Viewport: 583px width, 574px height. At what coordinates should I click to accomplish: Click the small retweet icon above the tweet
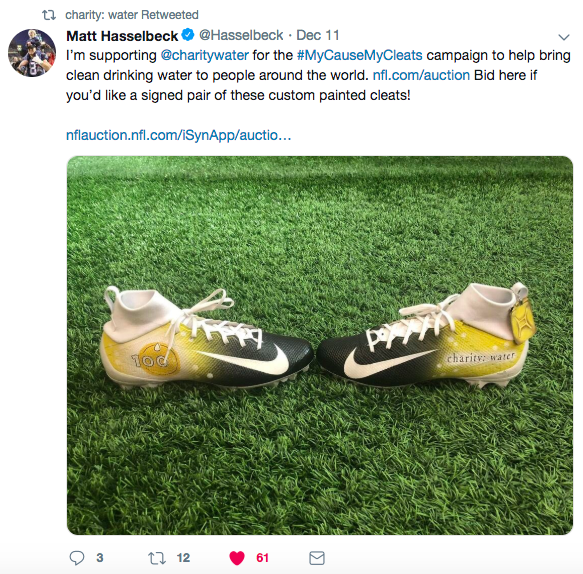pyautogui.click(x=49, y=15)
